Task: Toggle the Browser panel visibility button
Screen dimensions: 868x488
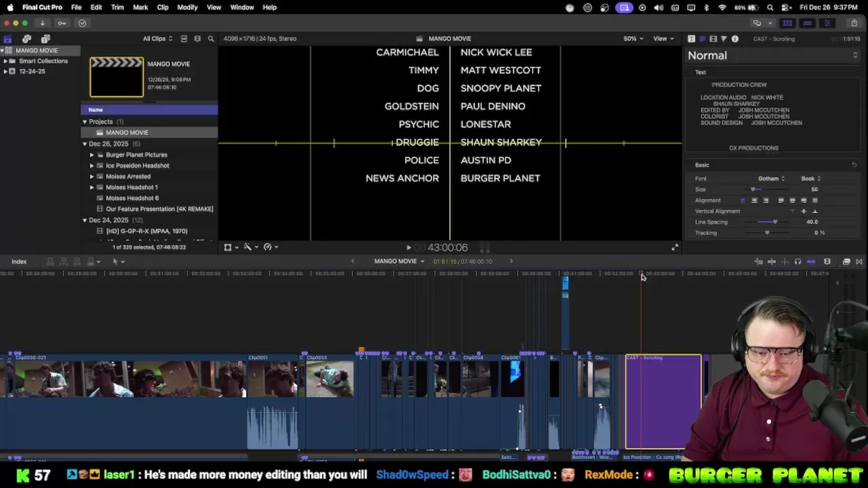Action: [787, 23]
